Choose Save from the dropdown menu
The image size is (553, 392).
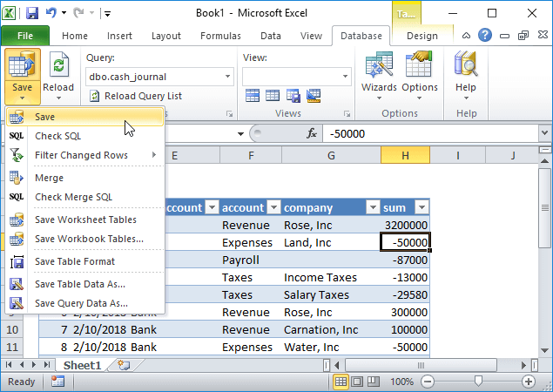[85, 117]
